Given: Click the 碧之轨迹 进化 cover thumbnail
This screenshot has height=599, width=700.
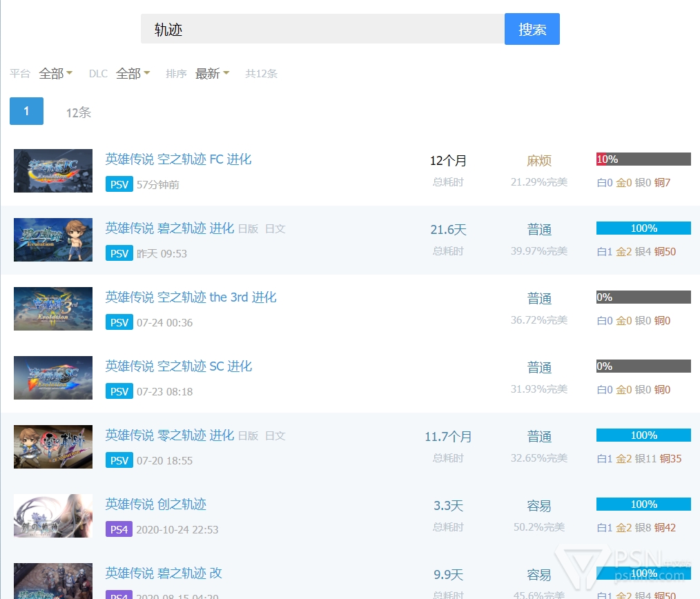Looking at the screenshot, I should [53, 239].
